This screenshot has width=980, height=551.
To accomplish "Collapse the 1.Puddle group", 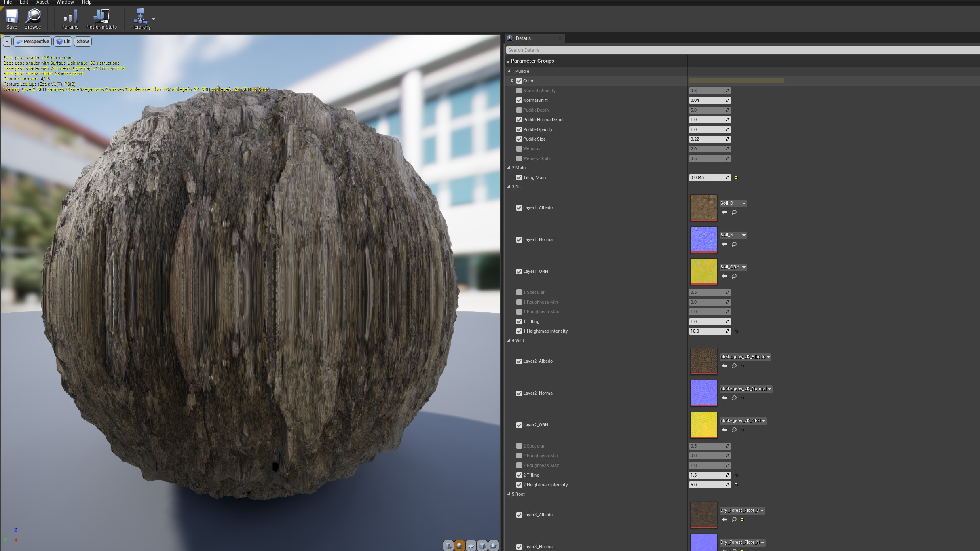I will [x=509, y=71].
